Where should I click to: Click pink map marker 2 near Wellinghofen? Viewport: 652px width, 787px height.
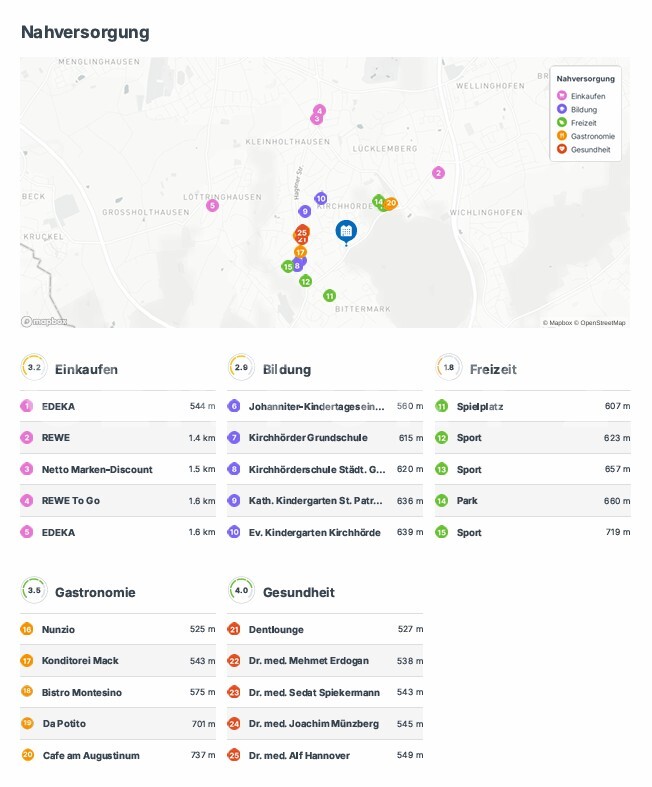(x=438, y=173)
